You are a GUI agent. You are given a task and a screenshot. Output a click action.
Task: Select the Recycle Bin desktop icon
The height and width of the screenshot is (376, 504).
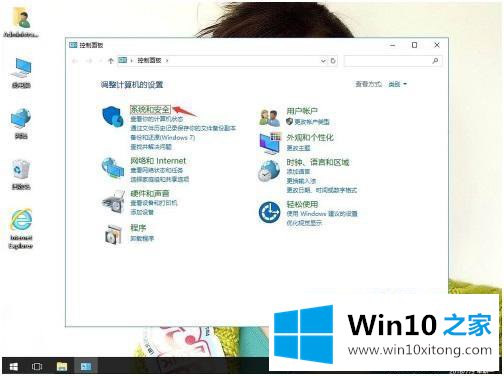[21, 174]
